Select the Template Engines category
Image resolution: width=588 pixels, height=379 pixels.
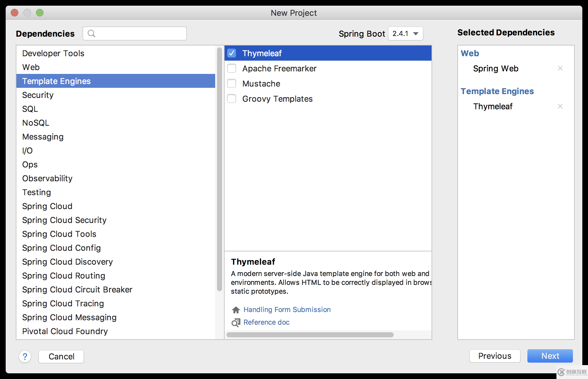(x=116, y=81)
